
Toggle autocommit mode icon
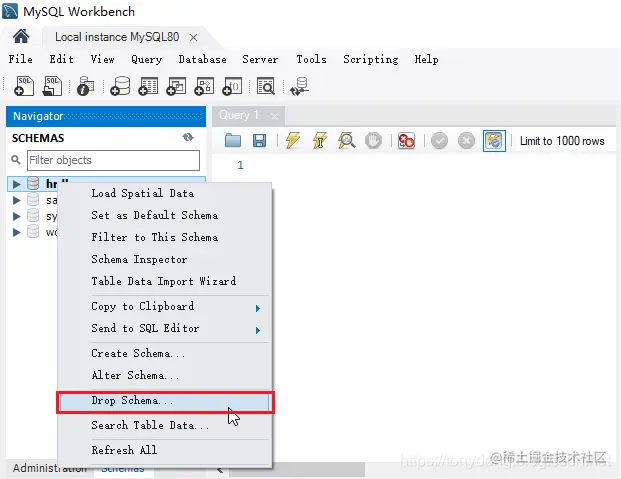tap(494, 141)
